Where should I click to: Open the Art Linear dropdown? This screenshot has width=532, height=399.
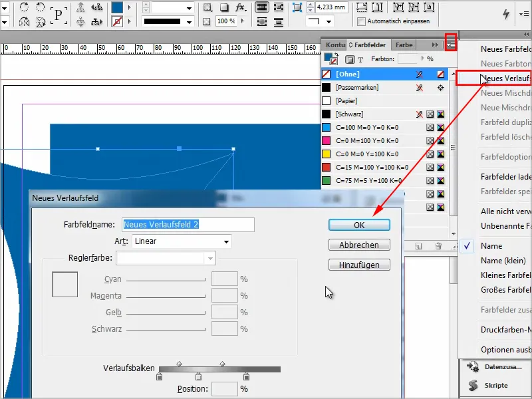click(182, 241)
